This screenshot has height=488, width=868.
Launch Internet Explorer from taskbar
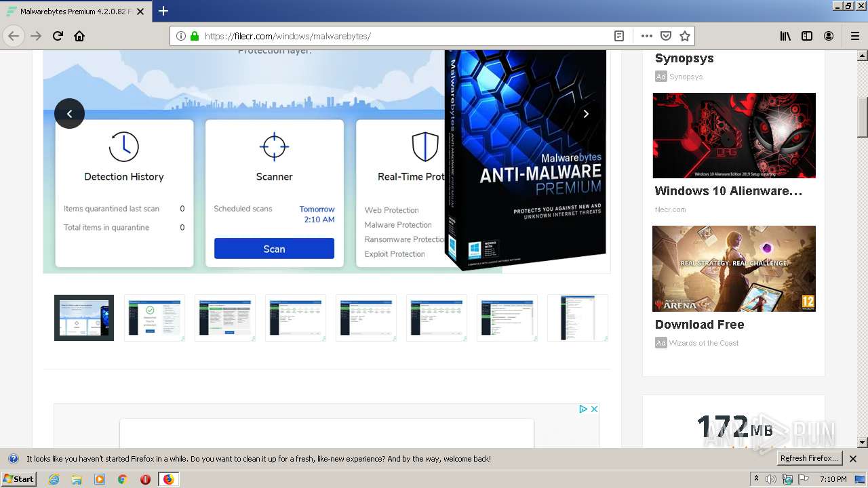[x=54, y=479]
